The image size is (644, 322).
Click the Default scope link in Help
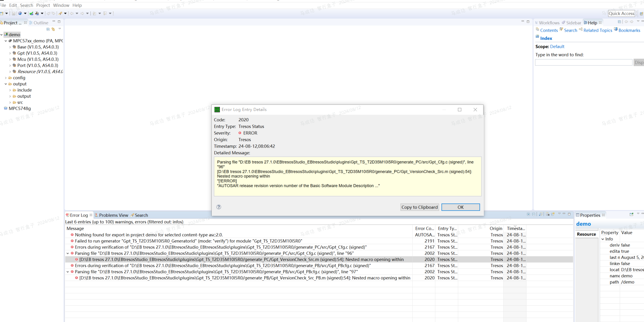tap(557, 46)
